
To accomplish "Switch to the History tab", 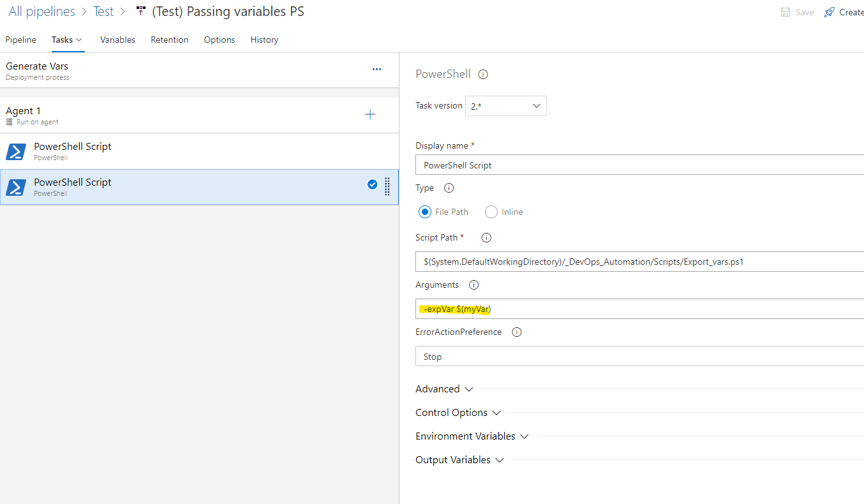I will (x=264, y=40).
